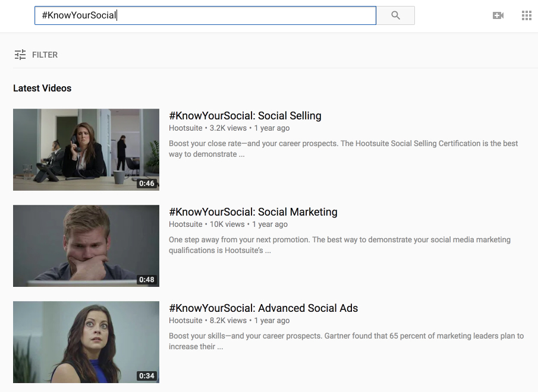The height and width of the screenshot is (392, 538).
Task: Click the 0:48 duration badge
Action: coord(146,280)
